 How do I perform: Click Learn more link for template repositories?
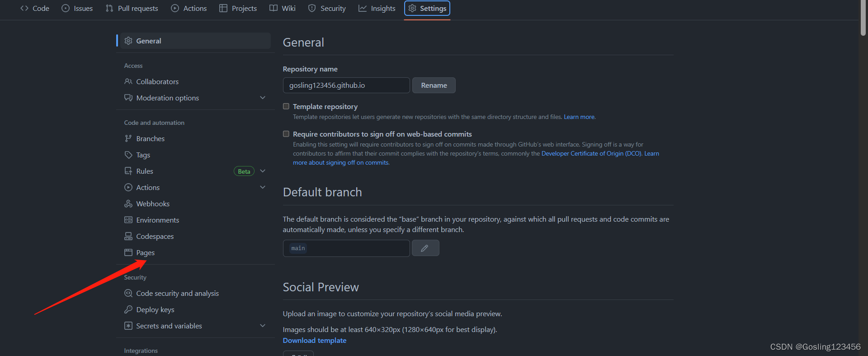[579, 117]
